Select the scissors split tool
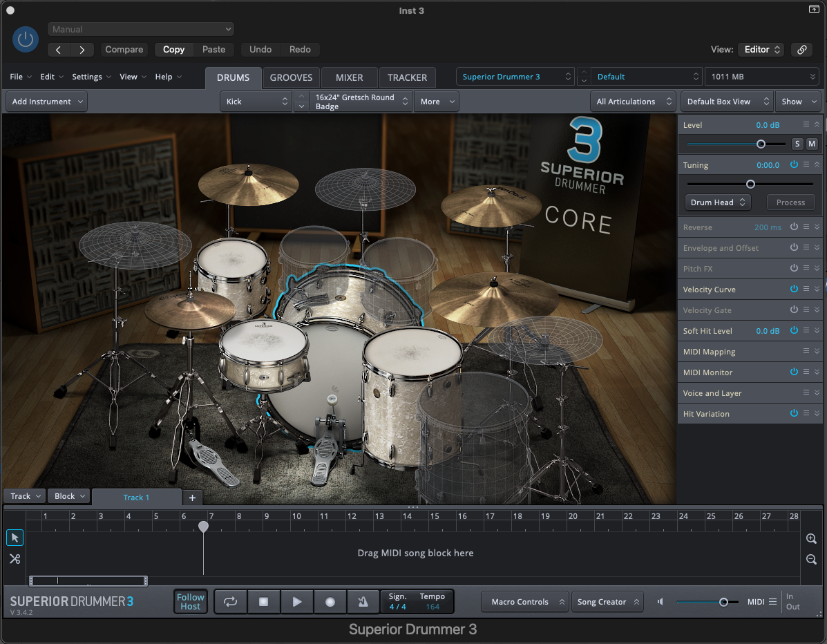Image resolution: width=827 pixels, height=644 pixels. 15,558
